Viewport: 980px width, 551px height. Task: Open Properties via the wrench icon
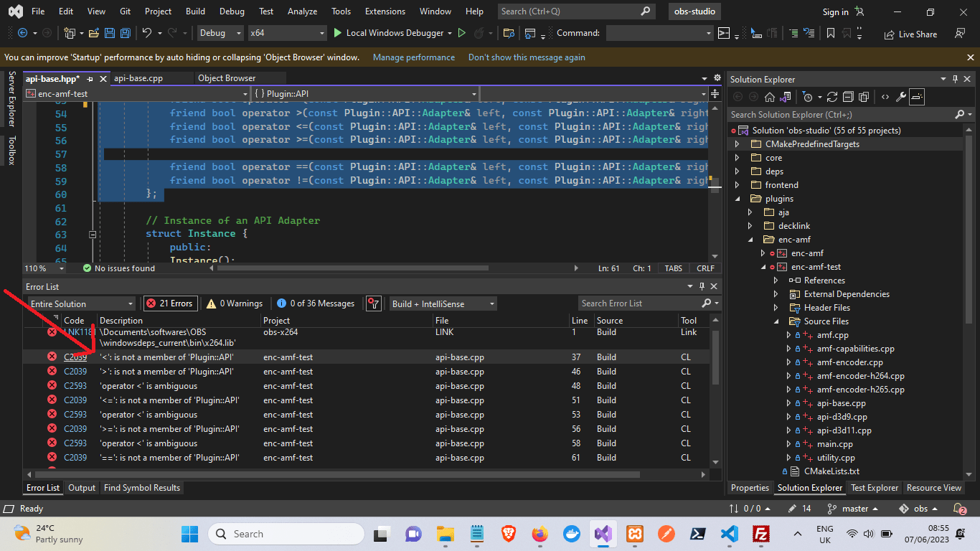[902, 97]
